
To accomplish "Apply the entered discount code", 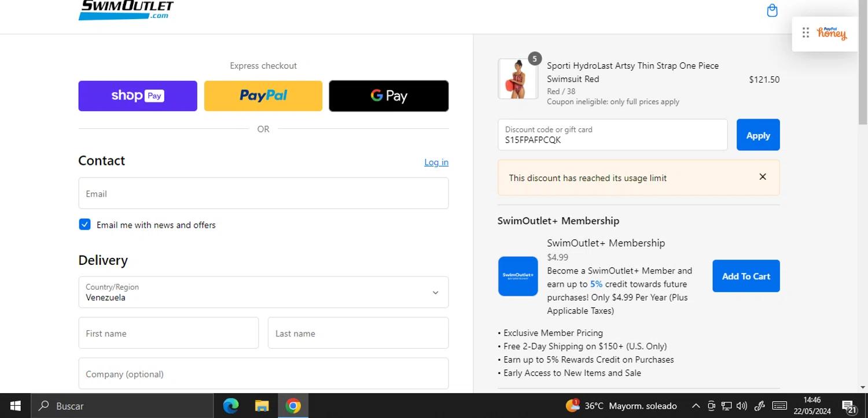I will (757, 135).
